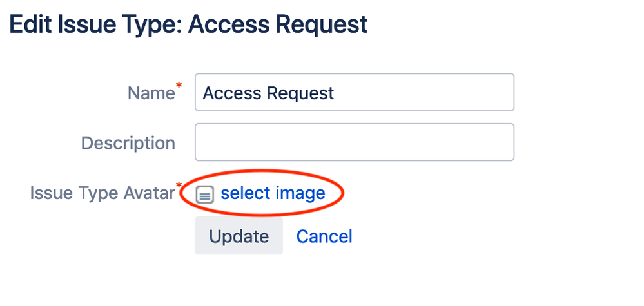Viewport: 644px width, 306px height.
Task: Place cursor in the Access Request text
Action: coord(268,93)
